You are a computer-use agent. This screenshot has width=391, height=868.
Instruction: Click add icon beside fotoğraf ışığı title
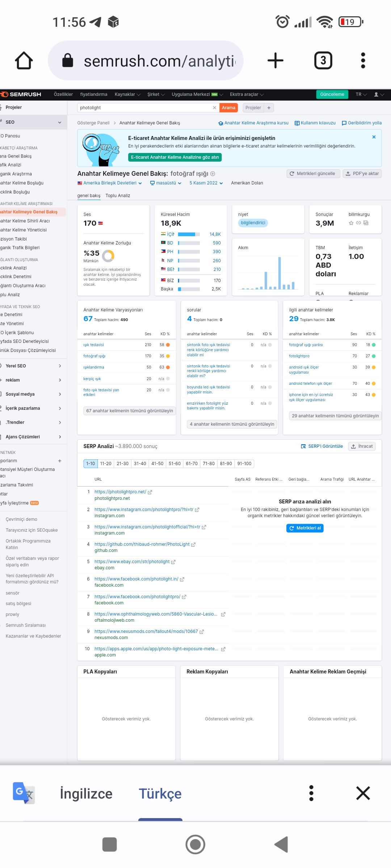[213, 174]
